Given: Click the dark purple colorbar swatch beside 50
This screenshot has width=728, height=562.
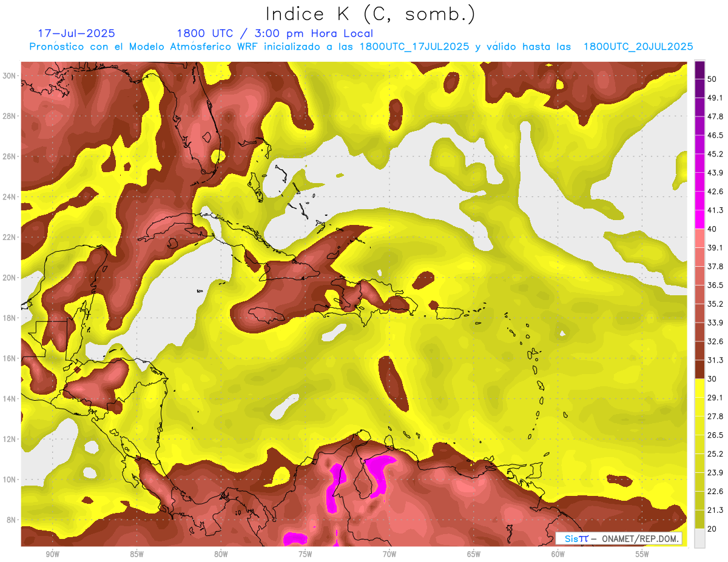Looking at the screenshot, I should [699, 70].
